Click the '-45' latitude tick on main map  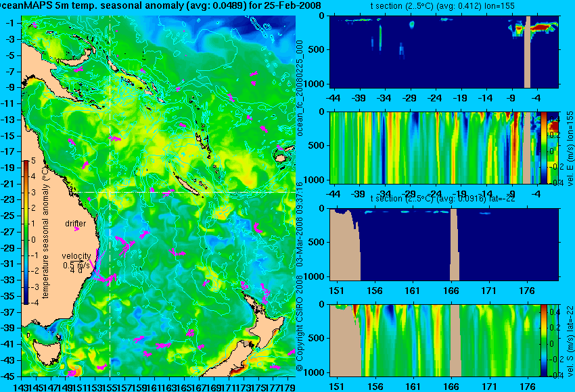pos(9,376)
